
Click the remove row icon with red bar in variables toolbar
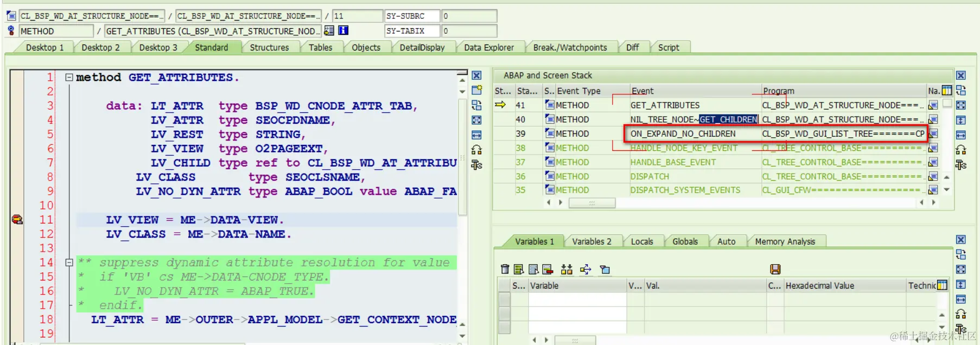coord(548,269)
